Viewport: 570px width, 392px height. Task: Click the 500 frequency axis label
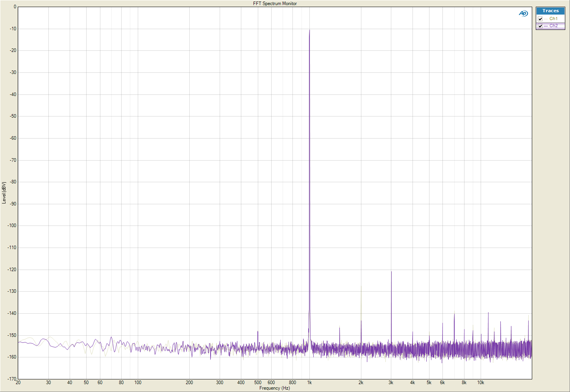[258, 383]
